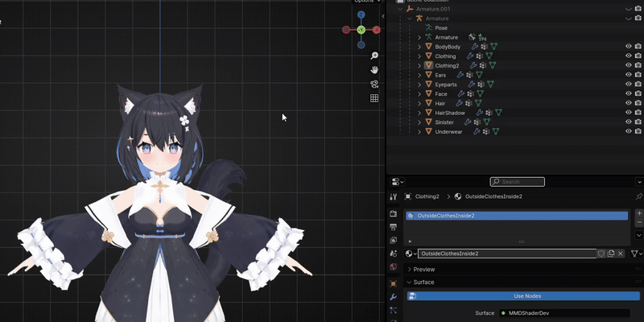Hide Clothing in viewport via eye icon
This screenshot has height=322, width=644.
(x=629, y=56)
